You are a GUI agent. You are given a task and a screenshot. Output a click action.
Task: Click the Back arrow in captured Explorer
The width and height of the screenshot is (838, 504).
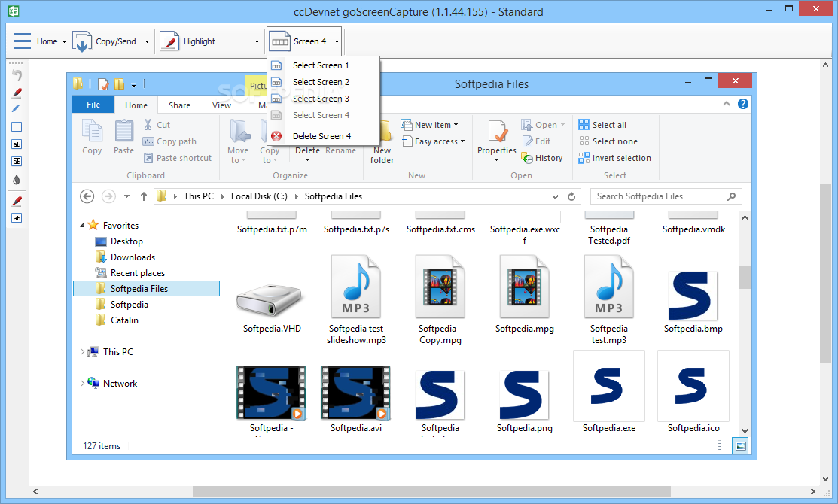click(x=87, y=196)
